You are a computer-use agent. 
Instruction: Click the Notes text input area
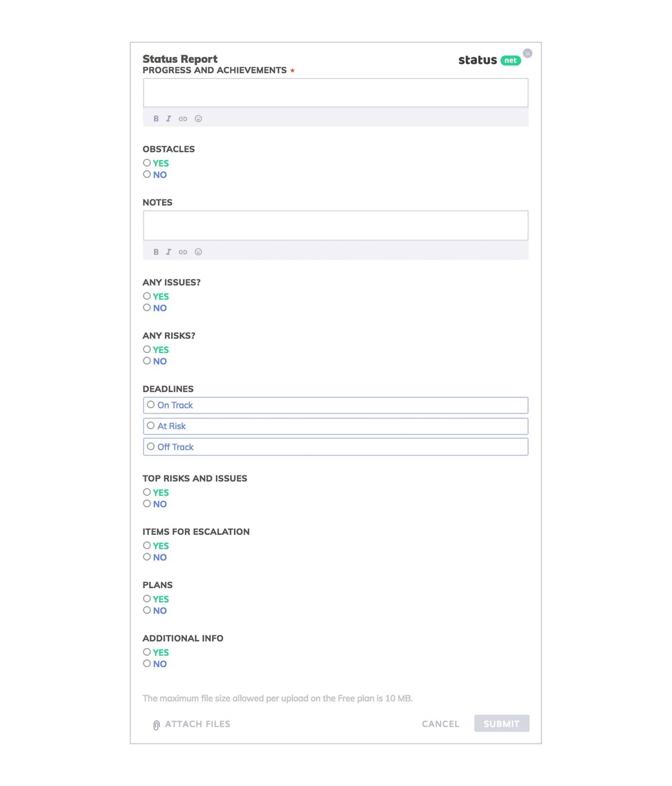pos(335,225)
